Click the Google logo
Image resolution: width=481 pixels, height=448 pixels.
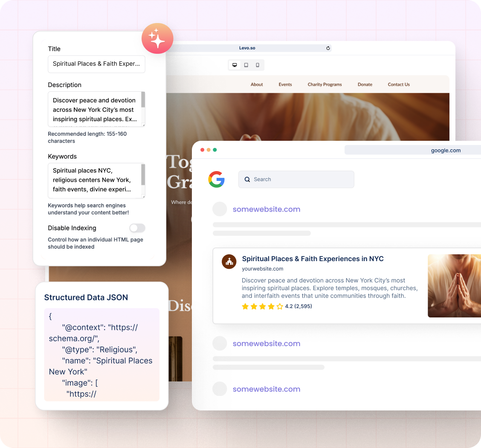(x=217, y=179)
